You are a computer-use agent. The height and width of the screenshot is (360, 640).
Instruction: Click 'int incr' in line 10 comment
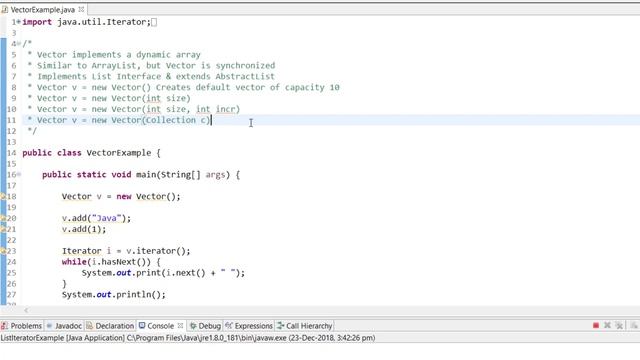tap(216, 109)
